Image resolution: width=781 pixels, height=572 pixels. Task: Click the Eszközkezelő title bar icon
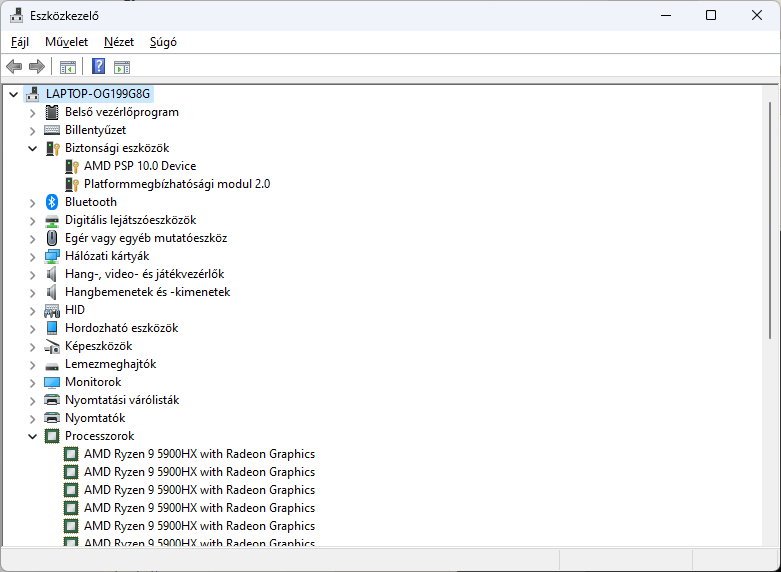tap(16, 16)
